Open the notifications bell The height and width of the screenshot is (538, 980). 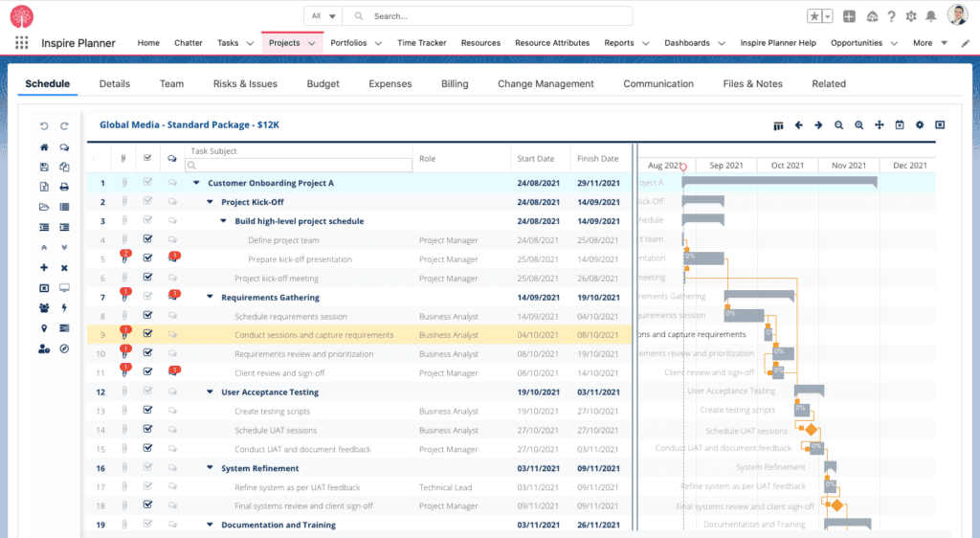pyautogui.click(x=931, y=16)
